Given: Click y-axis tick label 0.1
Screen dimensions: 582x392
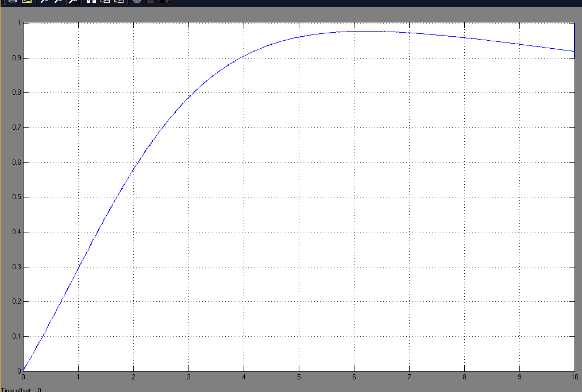Looking at the screenshot, I should [x=16, y=336].
